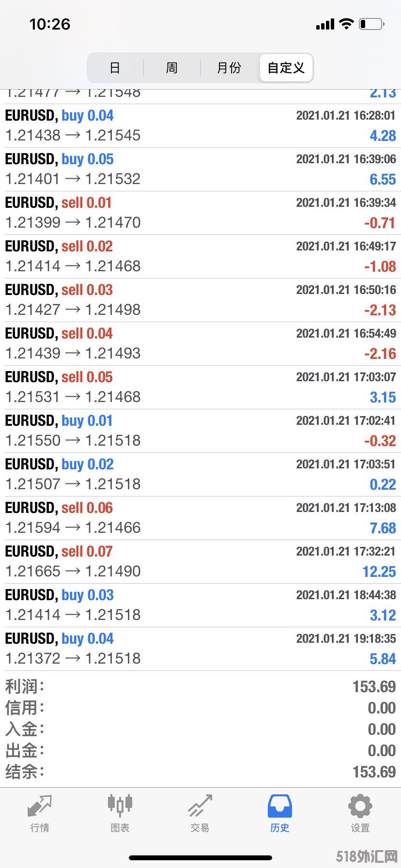401x868 pixels.
Task: Select EURUSD sell 0.01 trade losing -0.71
Action: 200,213
